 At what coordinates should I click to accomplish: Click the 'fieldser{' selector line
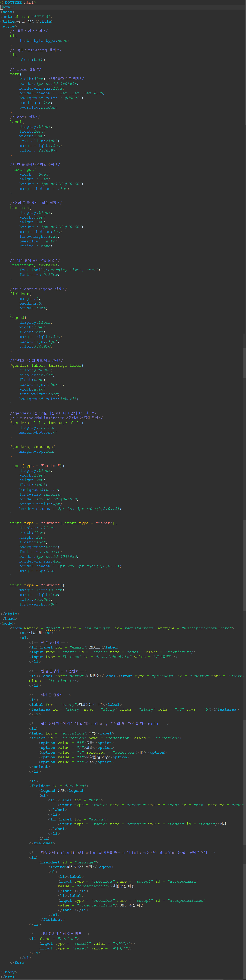click(x=20, y=294)
